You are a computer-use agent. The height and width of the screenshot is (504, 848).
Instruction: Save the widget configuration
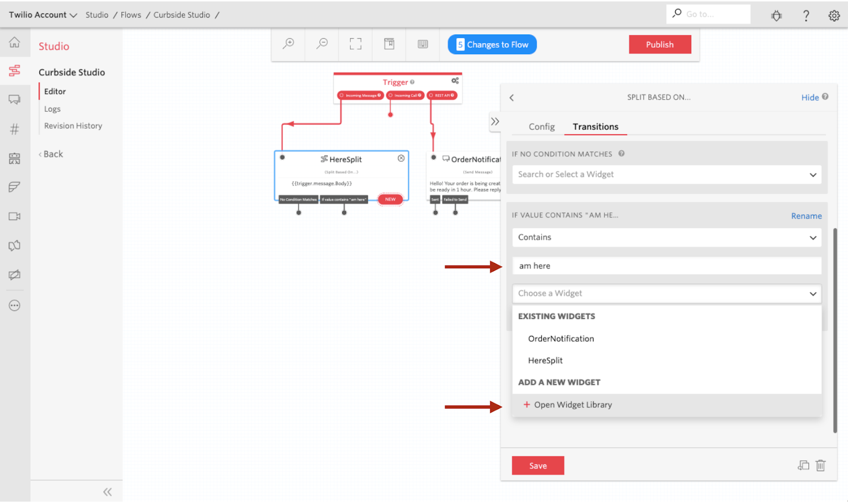[x=538, y=465]
